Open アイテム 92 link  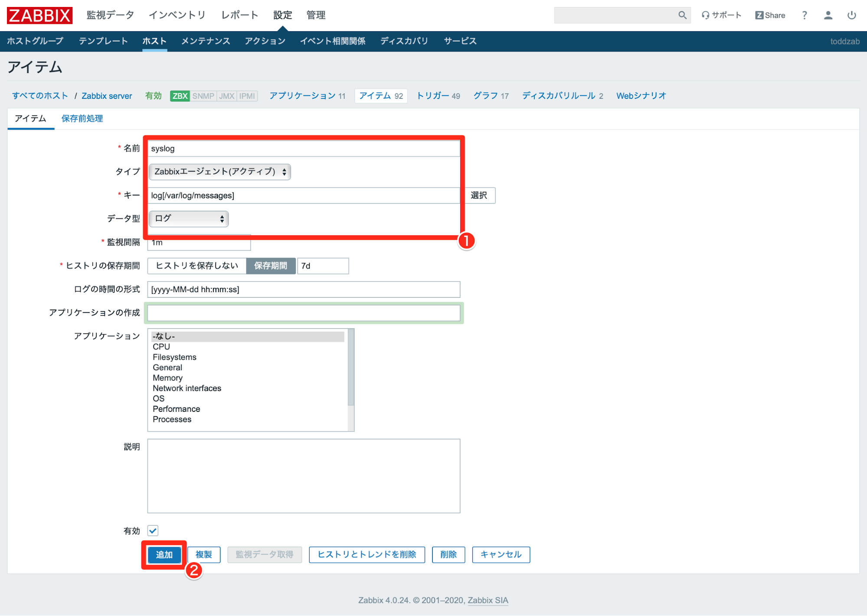pyautogui.click(x=381, y=96)
